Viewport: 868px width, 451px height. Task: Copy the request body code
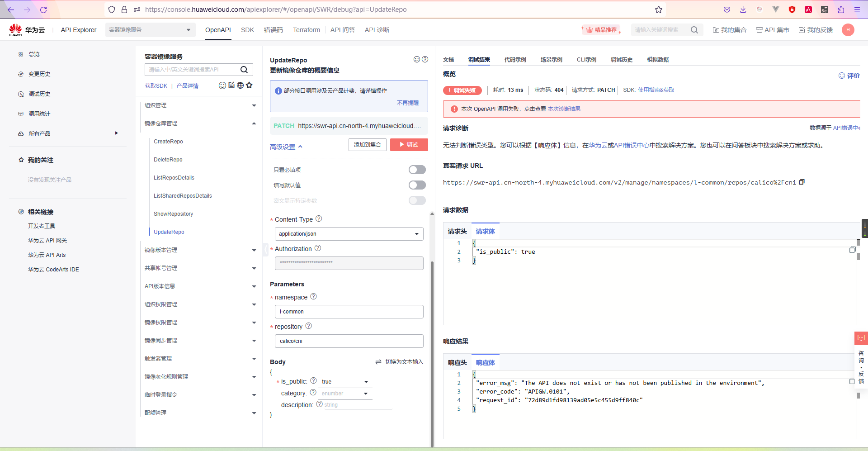(x=852, y=250)
